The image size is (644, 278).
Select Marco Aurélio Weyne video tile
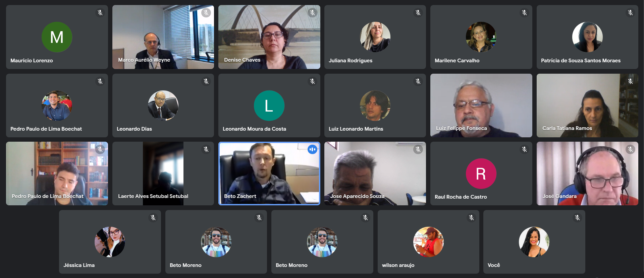coord(163,37)
